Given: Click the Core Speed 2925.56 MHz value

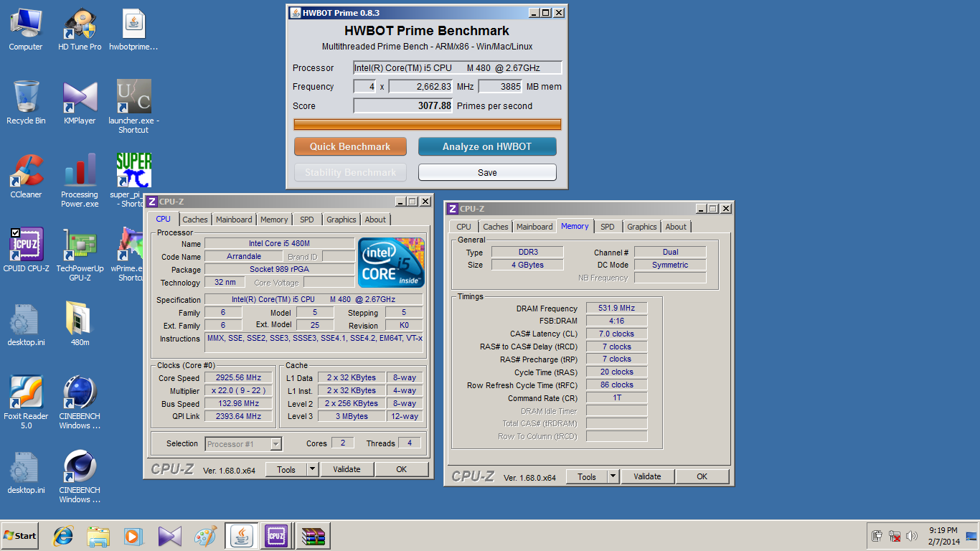Looking at the screenshot, I should tap(238, 377).
